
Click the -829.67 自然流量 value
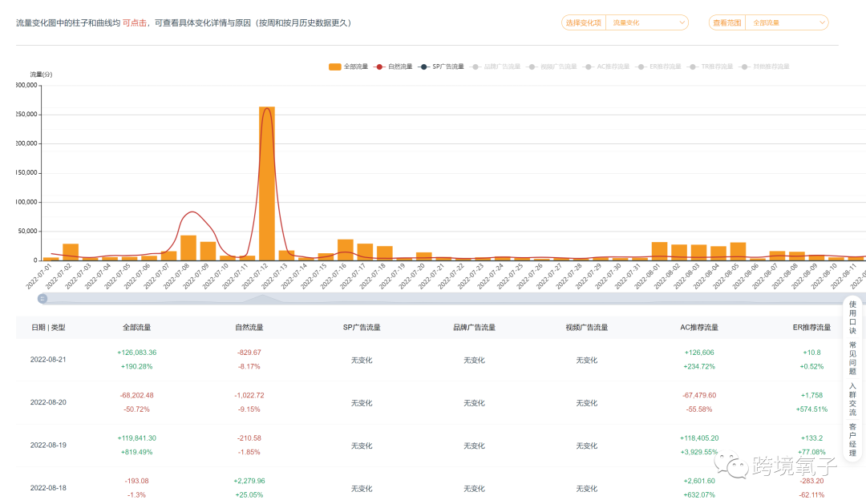[249, 353]
